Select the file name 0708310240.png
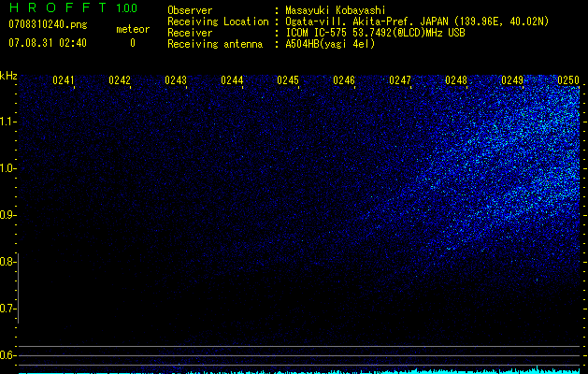This screenshot has height=374, width=588. tap(48, 25)
